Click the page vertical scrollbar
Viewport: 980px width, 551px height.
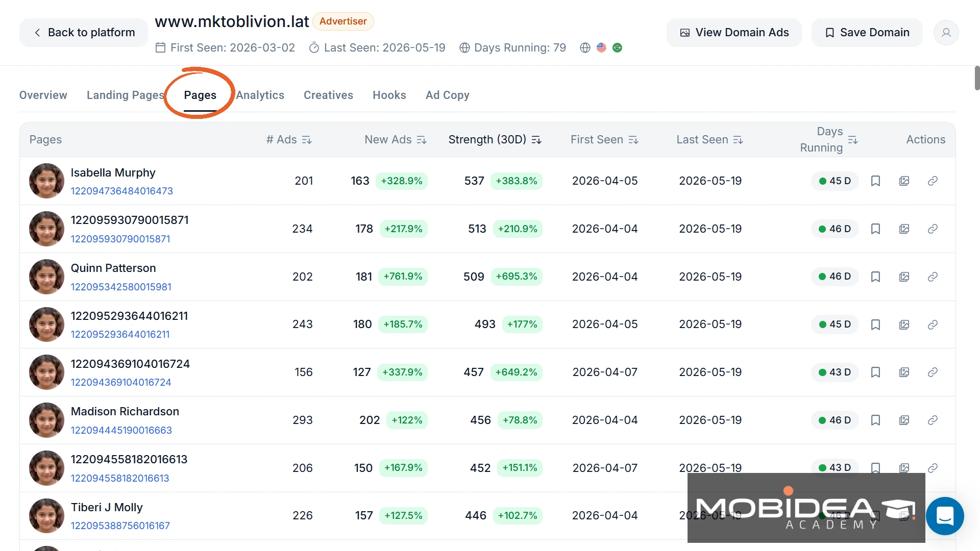977,78
